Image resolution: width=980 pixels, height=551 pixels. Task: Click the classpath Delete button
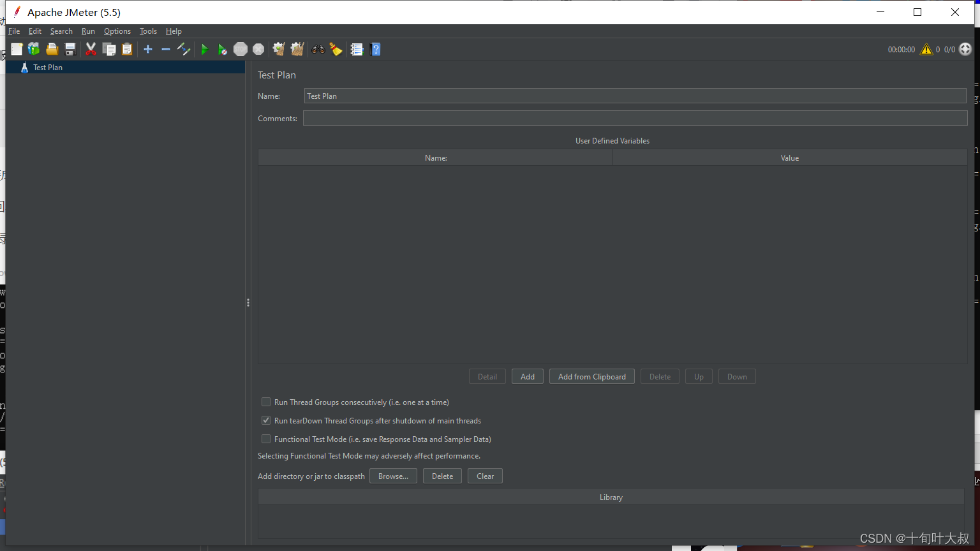pyautogui.click(x=442, y=476)
